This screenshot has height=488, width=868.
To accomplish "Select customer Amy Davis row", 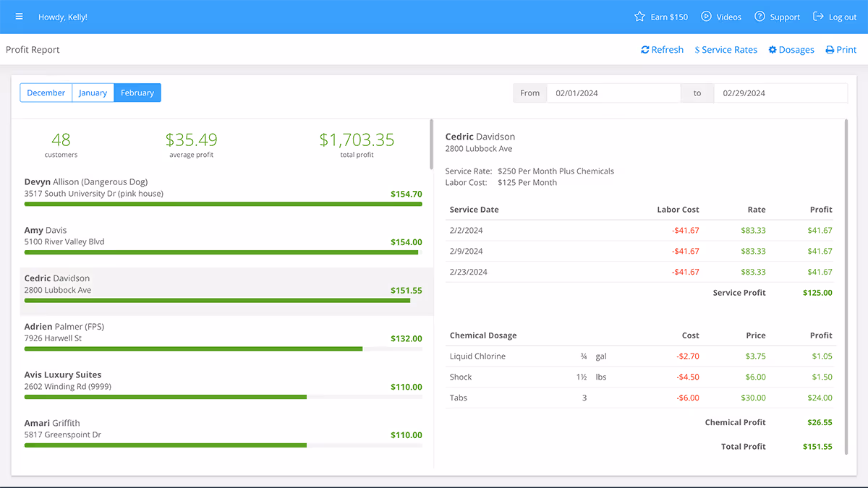I will coord(224,240).
